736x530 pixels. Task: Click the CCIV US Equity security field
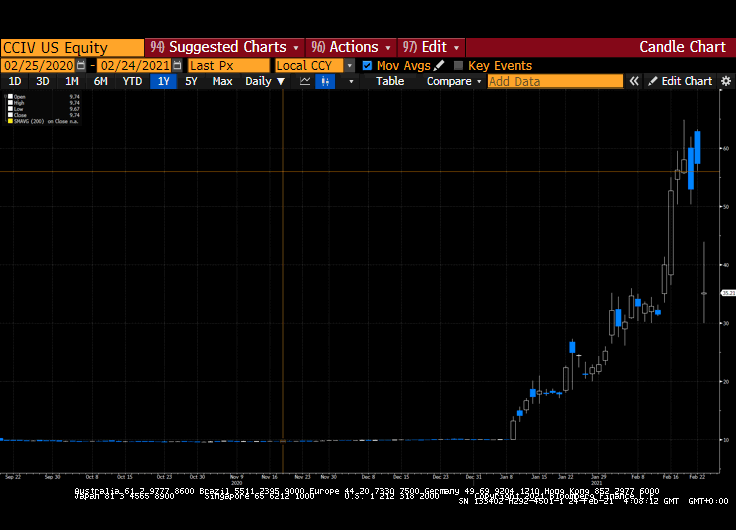(72, 47)
